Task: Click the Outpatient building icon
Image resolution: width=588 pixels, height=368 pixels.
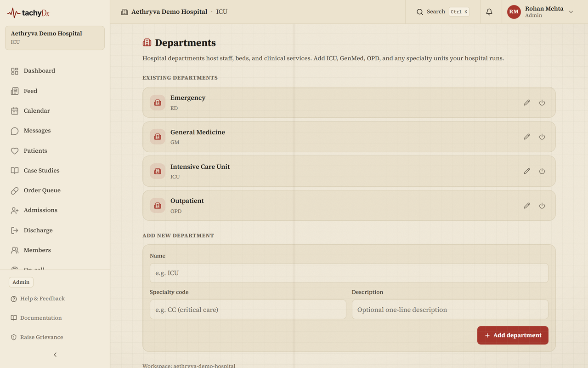Action: [158, 206]
